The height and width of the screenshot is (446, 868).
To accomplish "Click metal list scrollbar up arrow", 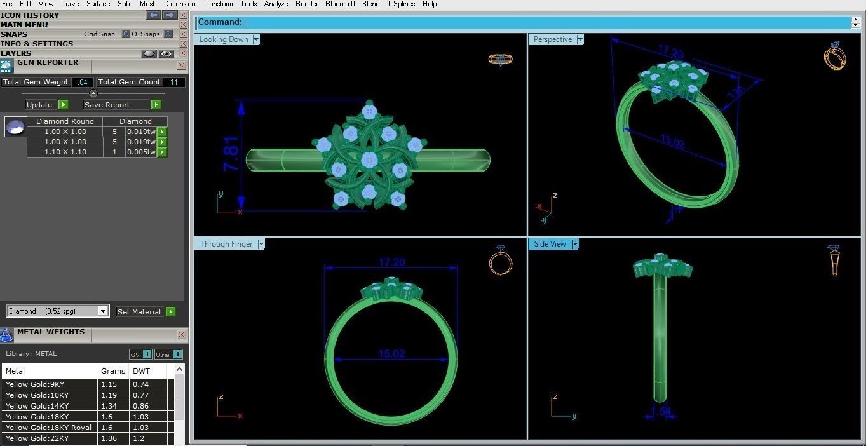I will (179, 370).
